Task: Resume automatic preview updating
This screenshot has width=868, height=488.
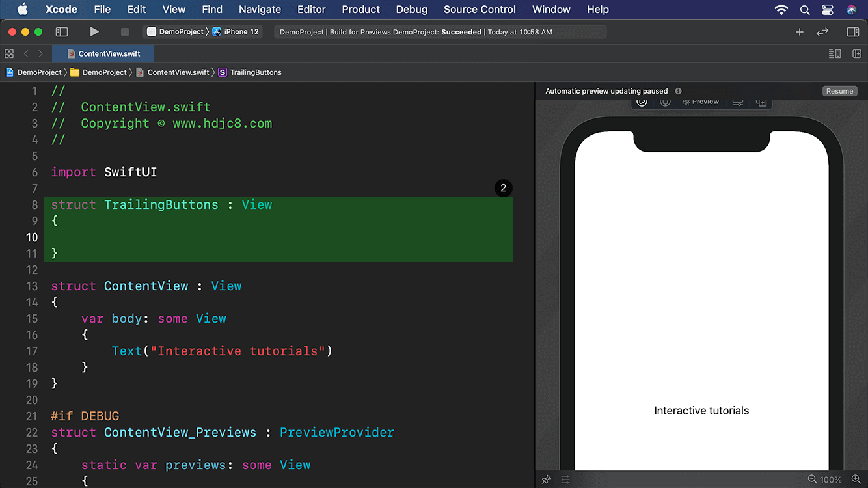Action: pos(839,91)
